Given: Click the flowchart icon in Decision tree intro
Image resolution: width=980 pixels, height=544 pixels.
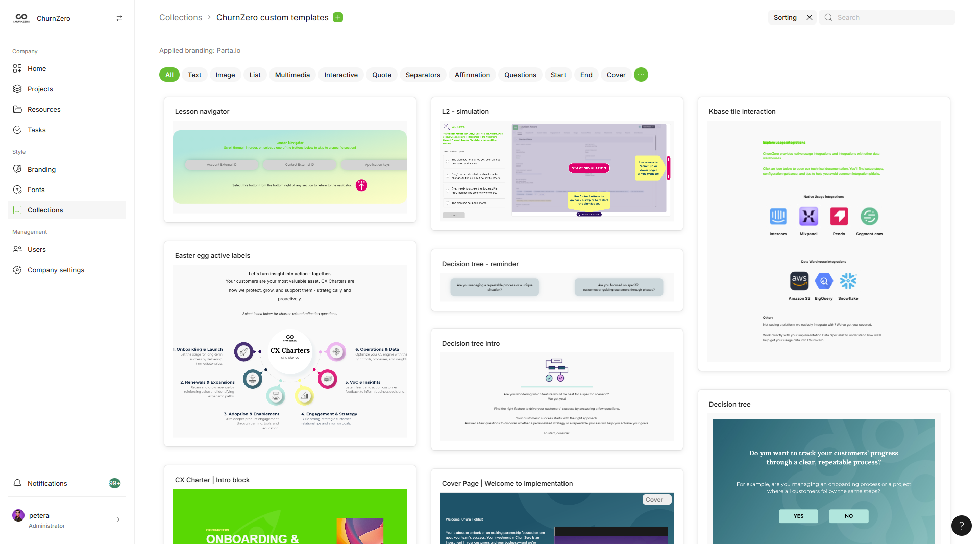Looking at the screenshot, I should point(556,370).
